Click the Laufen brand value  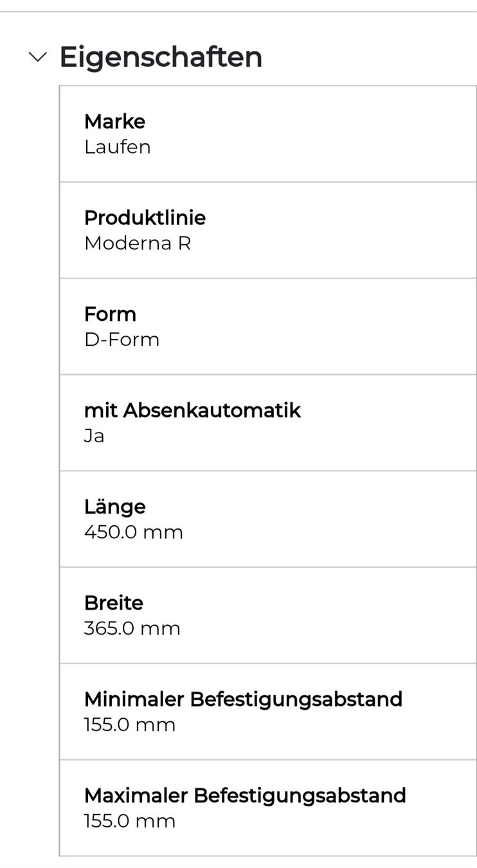click(x=117, y=147)
